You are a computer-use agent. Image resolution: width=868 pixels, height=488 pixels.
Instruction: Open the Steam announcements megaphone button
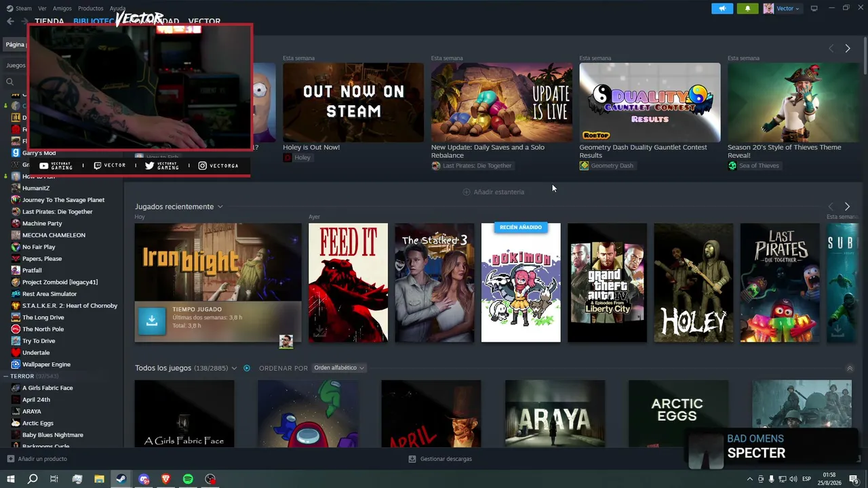click(722, 8)
